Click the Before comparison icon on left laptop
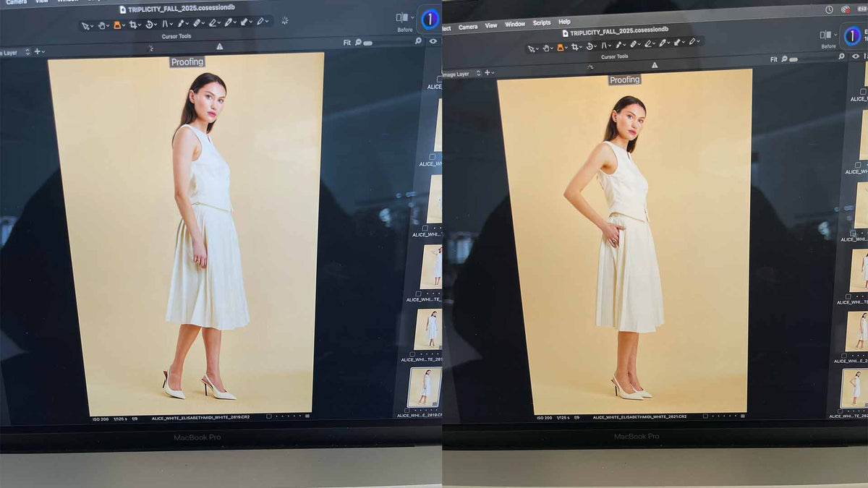Image resolution: width=868 pixels, height=488 pixels. pos(401,17)
